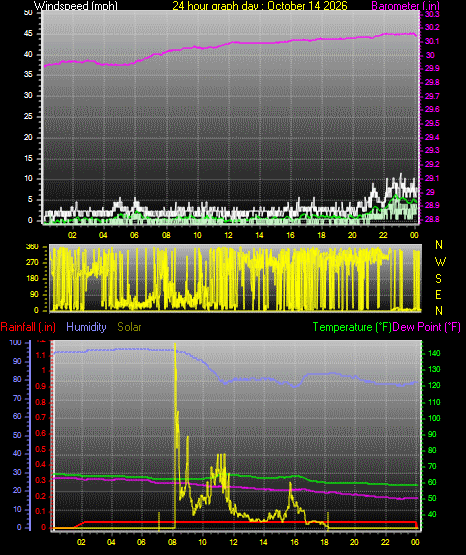Image resolution: width=466 pixels, height=555 pixels.
Task: Click the '0.1' rainfall axis value
Action: point(41,511)
